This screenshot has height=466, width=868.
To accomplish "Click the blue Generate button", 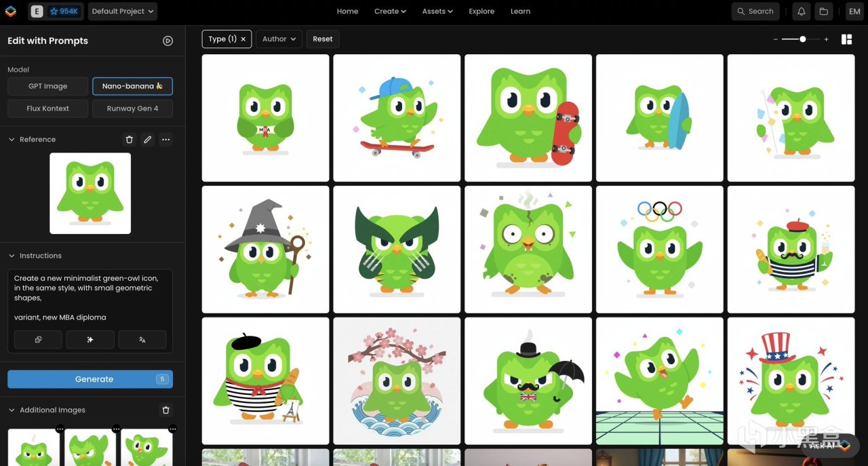I will point(90,379).
